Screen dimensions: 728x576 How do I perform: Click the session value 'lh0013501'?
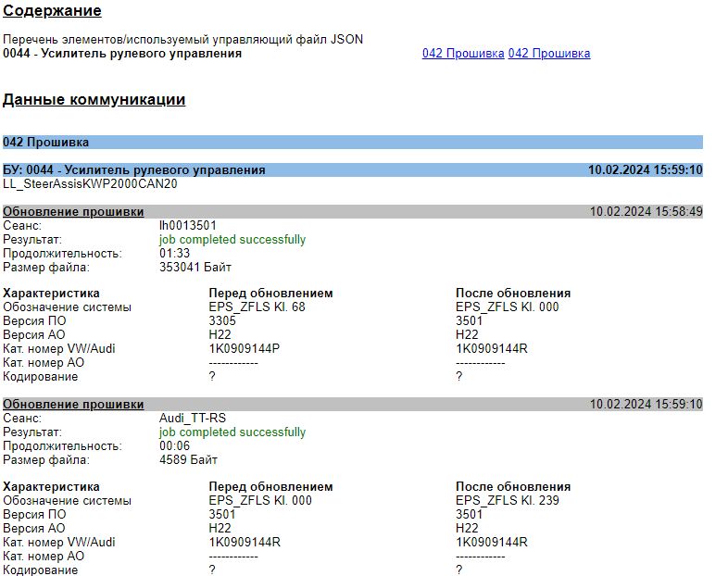[x=188, y=226]
